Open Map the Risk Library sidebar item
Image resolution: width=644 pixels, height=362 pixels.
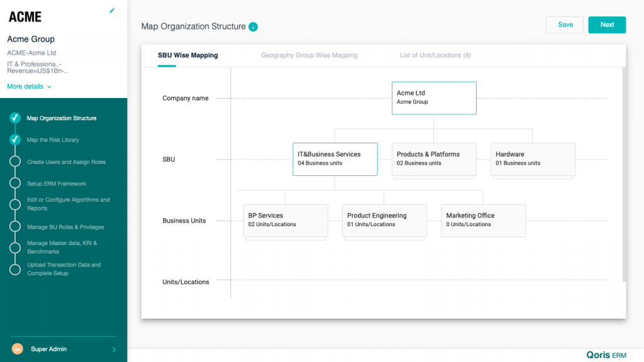click(53, 140)
